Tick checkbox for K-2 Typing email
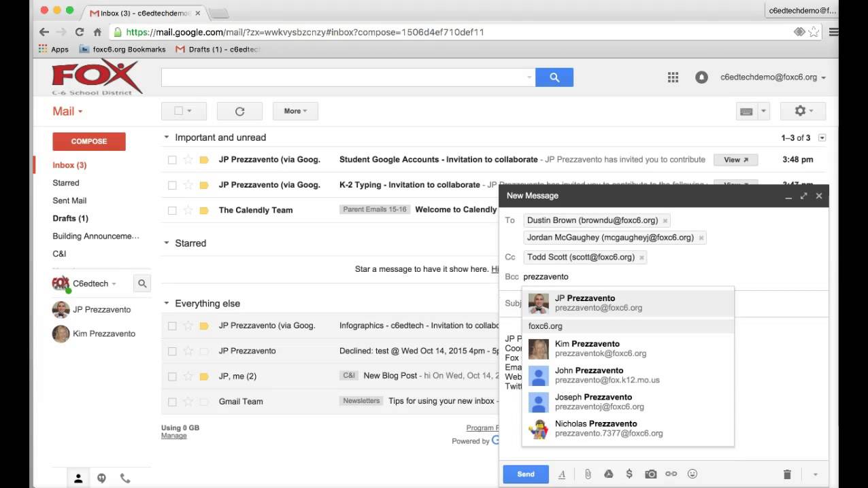This screenshot has width=868, height=488. pos(172,185)
